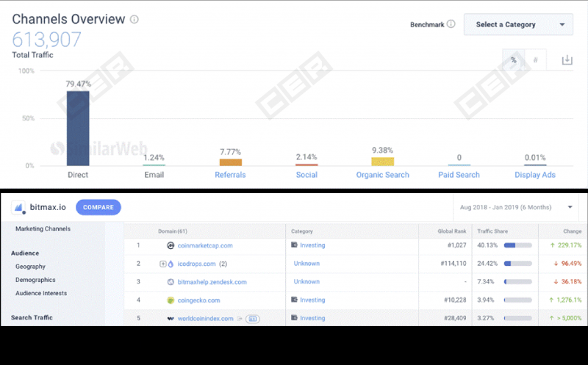Click the worldcoinindex.com favicon

click(171, 319)
